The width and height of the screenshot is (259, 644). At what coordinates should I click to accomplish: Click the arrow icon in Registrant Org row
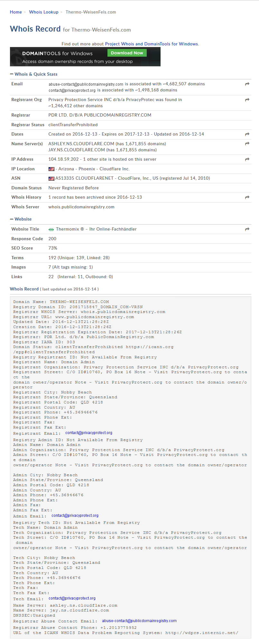tap(247, 100)
